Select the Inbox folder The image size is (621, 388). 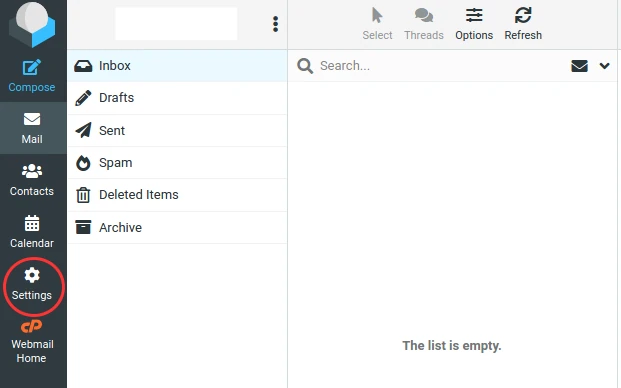tap(177, 66)
